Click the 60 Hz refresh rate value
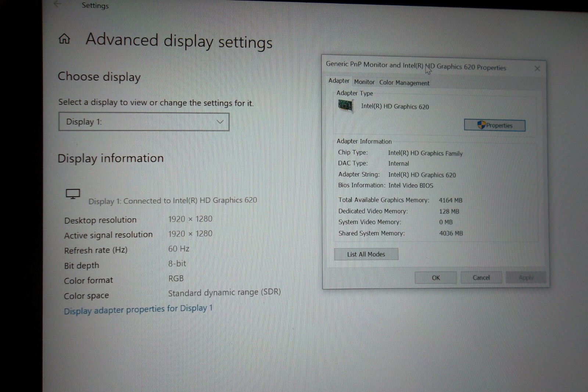The width and height of the screenshot is (588, 392). coord(179,249)
